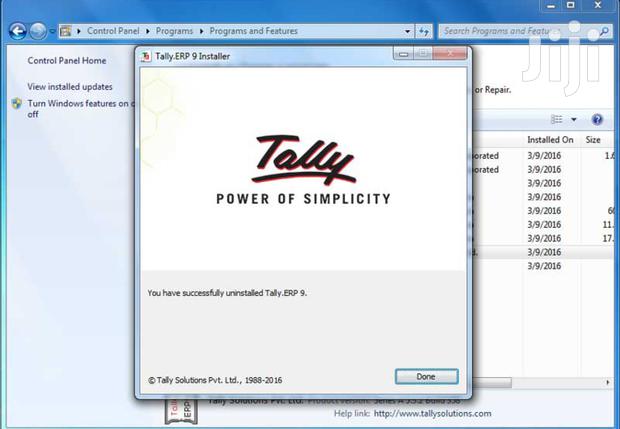Select the Programs and Features breadcrumb

pyautogui.click(x=253, y=31)
